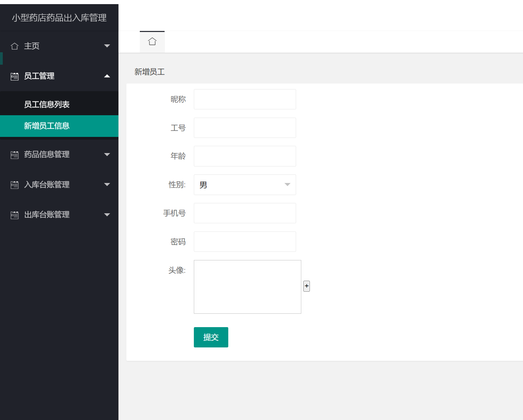Click the 头像 label text
The image size is (523, 420).
pos(177,270)
